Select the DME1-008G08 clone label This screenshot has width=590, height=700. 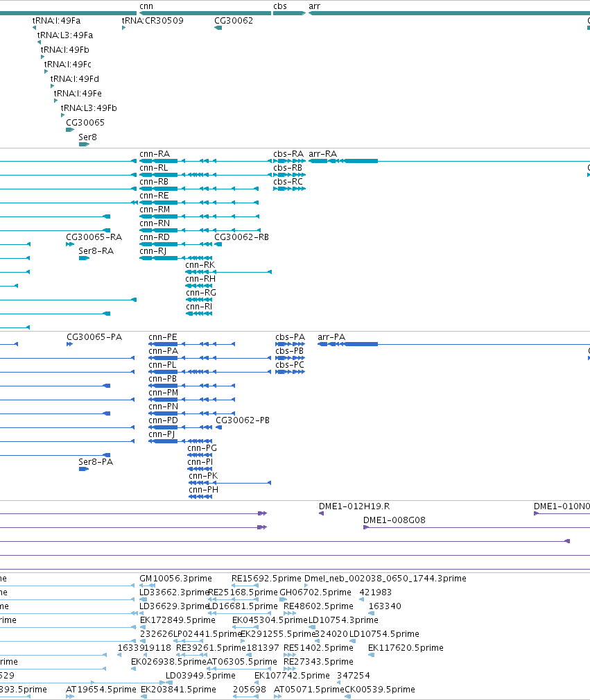pos(394,520)
